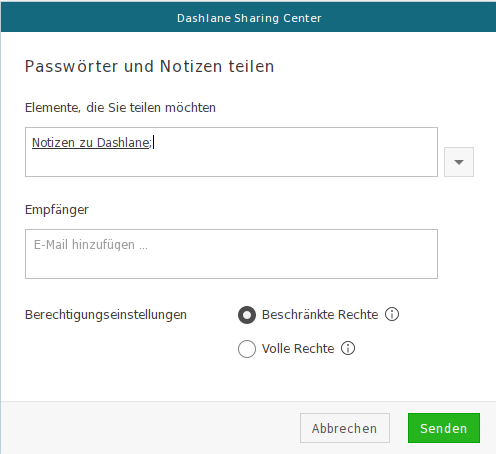Screen dimensions: 496x454
Task: Click the Passwörter und Notizen teilen heading
Action: click(150, 66)
